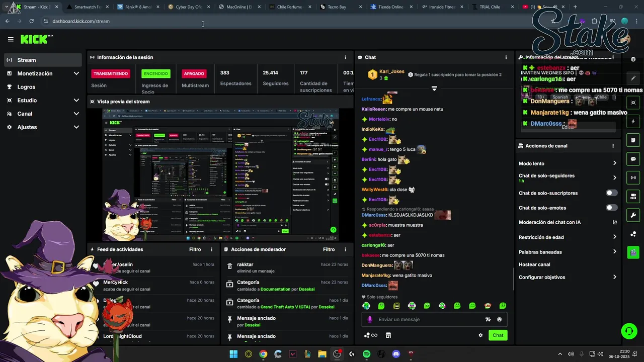Viewport: 644px width, 362px height.
Task: Open Spotify from the taskbar
Action: pyautogui.click(x=366, y=354)
